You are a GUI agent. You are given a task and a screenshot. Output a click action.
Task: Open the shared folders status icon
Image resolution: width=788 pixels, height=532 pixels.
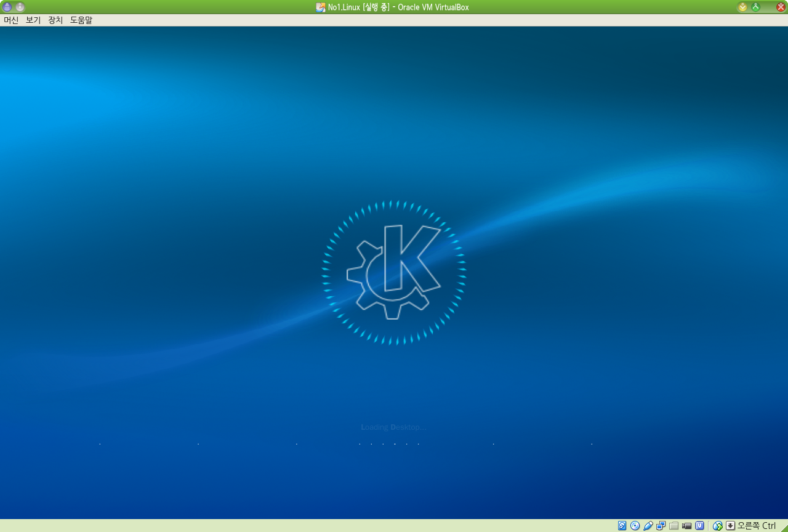674,526
